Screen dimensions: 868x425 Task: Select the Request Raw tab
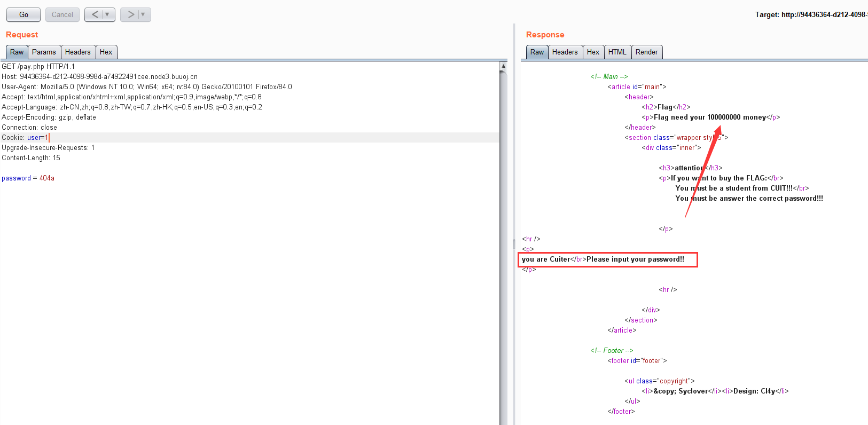click(17, 52)
